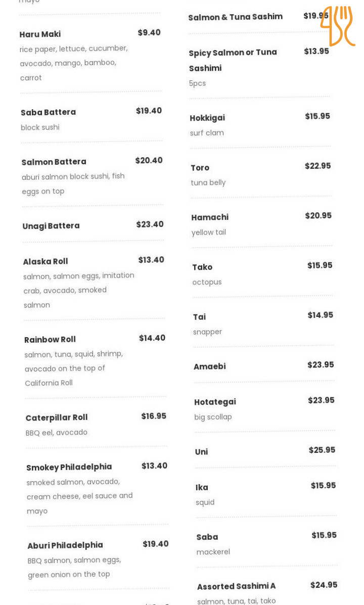Viewport: 364px width, 605px height.
Task: Open the Caterpillar Roll entry
Action: [x=56, y=417]
